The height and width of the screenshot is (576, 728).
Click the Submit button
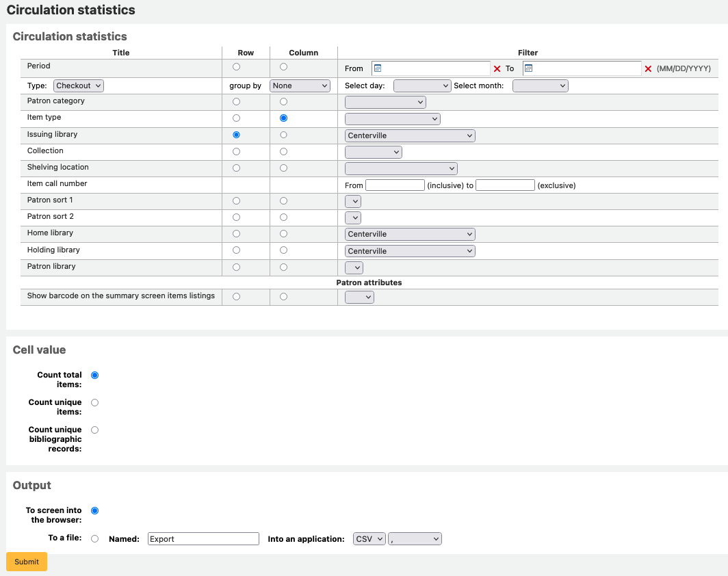click(26, 561)
